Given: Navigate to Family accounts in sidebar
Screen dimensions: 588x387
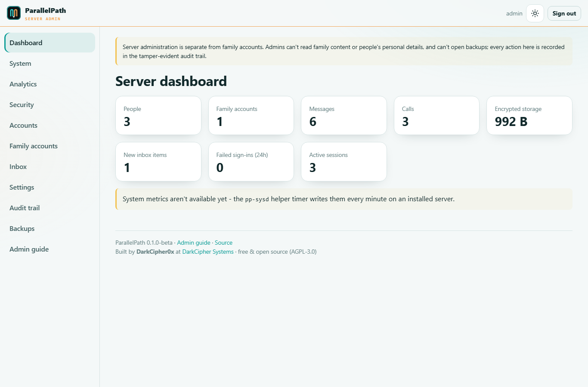Looking at the screenshot, I should pos(50,146).
